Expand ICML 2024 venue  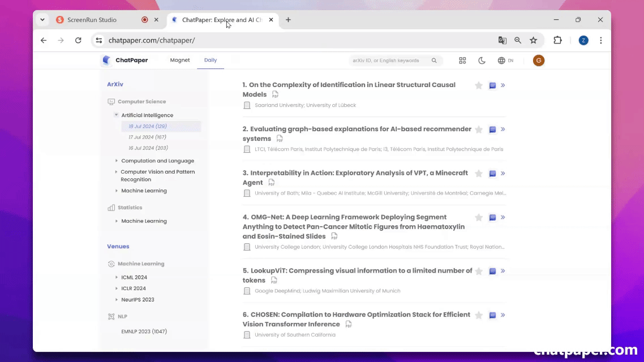[x=117, y=278]
